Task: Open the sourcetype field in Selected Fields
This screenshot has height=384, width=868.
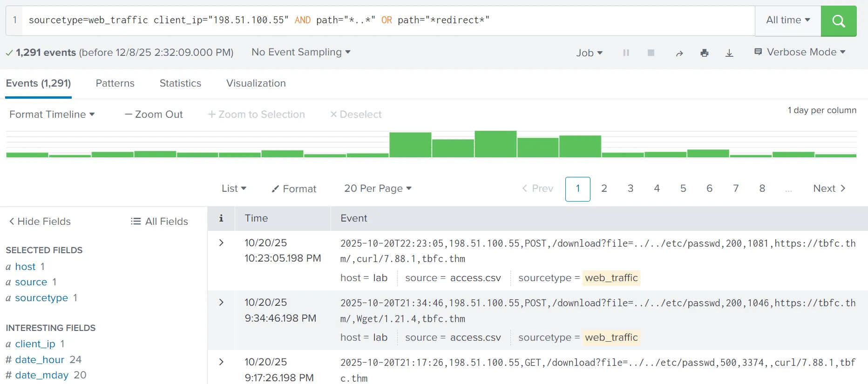Action: (x=41, y=298)
